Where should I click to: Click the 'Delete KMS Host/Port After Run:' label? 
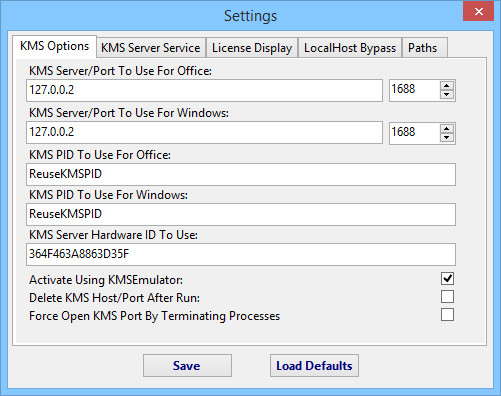[x=114, y=298]
